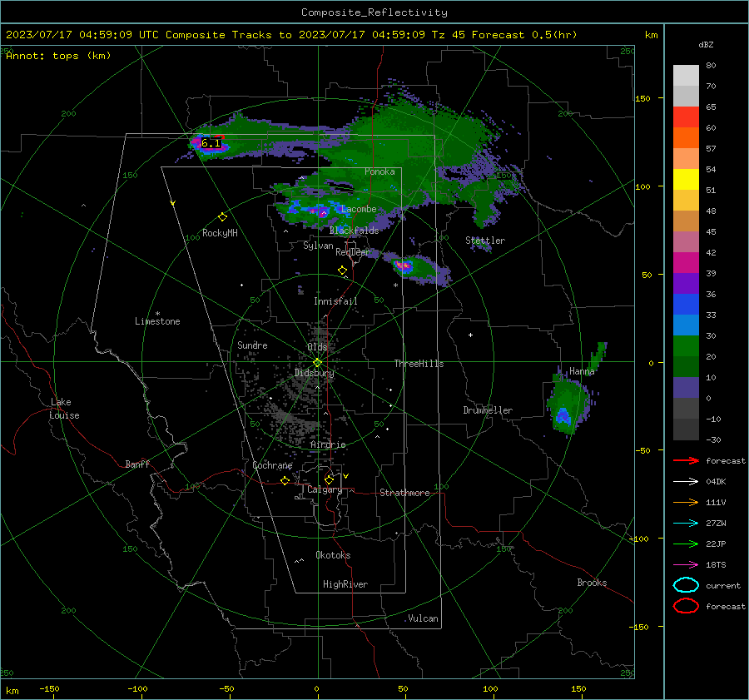Click the purple 39–36 dBZ color swatch

(x=686, y=284)
